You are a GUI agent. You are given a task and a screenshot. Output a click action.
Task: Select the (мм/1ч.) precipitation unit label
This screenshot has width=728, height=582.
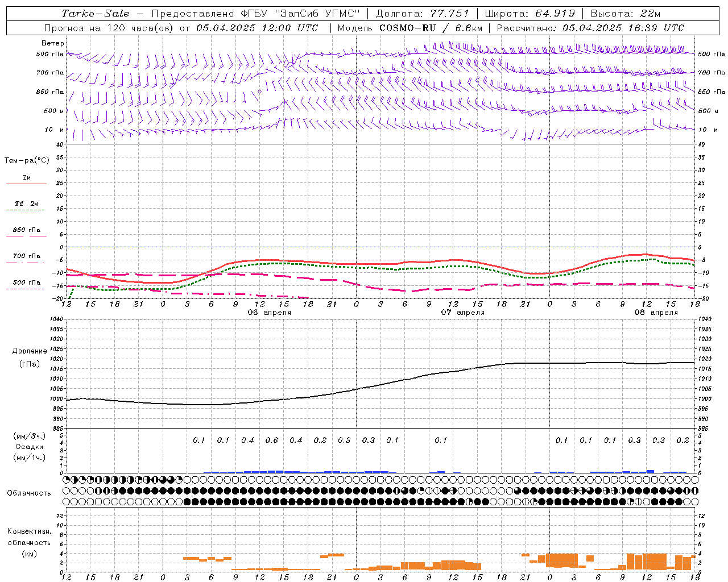click(x=30, y=458)
